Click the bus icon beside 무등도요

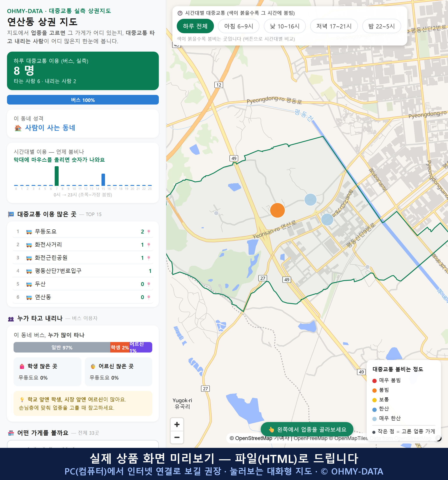[x=29, y=232]
